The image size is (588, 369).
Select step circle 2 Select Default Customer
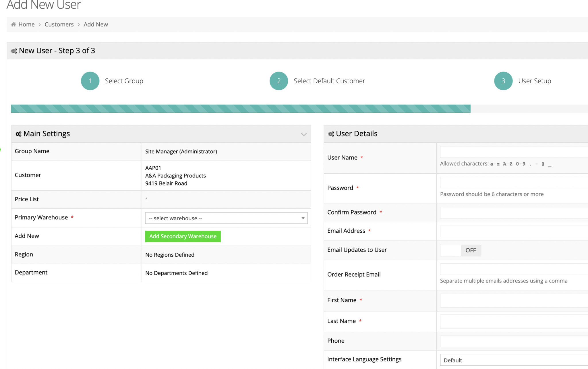pyautogui.click(x=278, y=81)
